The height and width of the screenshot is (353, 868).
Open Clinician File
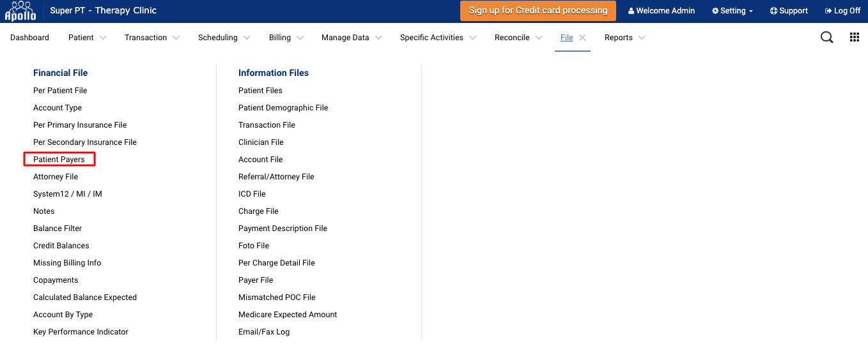tap(261, 142)
